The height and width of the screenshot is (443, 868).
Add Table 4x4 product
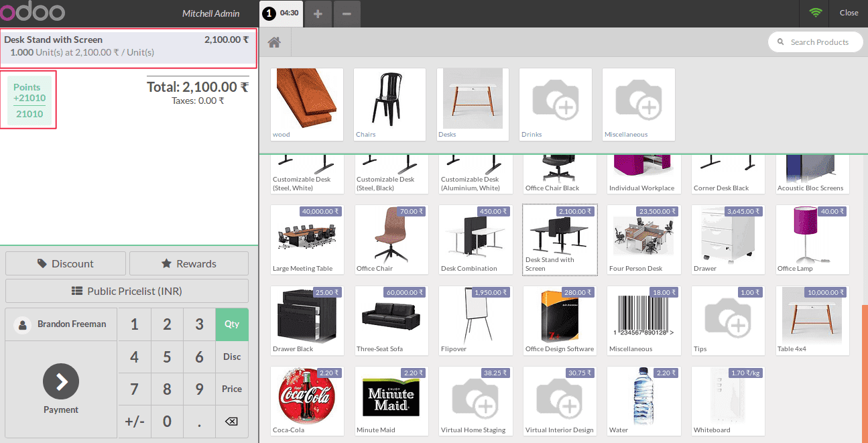[812, 320]
